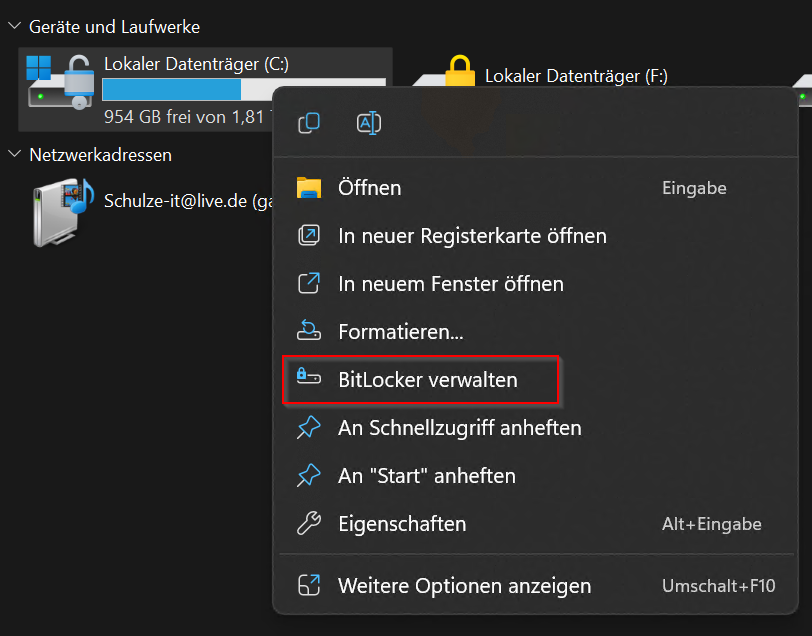
Task: Click the Rename icon in context menu
Action: click(x=369, y=123)
